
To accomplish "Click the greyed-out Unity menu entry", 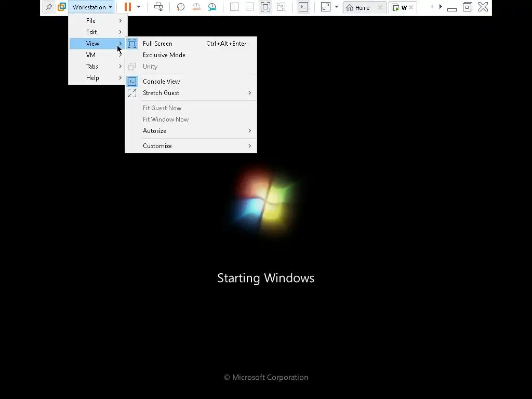I will 191,66.
